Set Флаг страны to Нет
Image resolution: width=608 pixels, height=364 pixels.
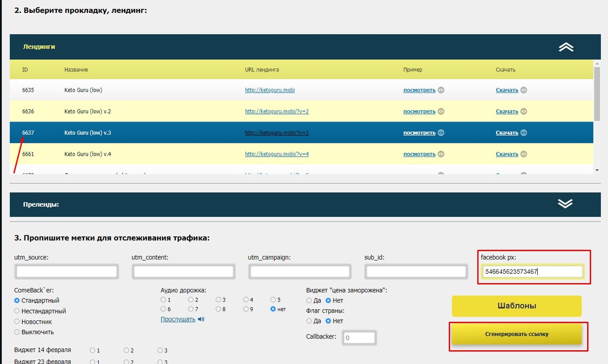328,321
